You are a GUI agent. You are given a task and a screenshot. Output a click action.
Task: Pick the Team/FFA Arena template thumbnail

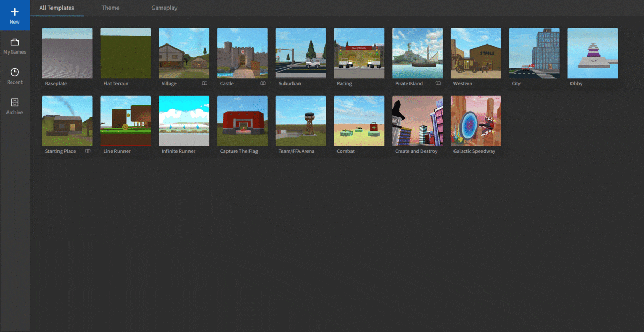coord(301,121)
